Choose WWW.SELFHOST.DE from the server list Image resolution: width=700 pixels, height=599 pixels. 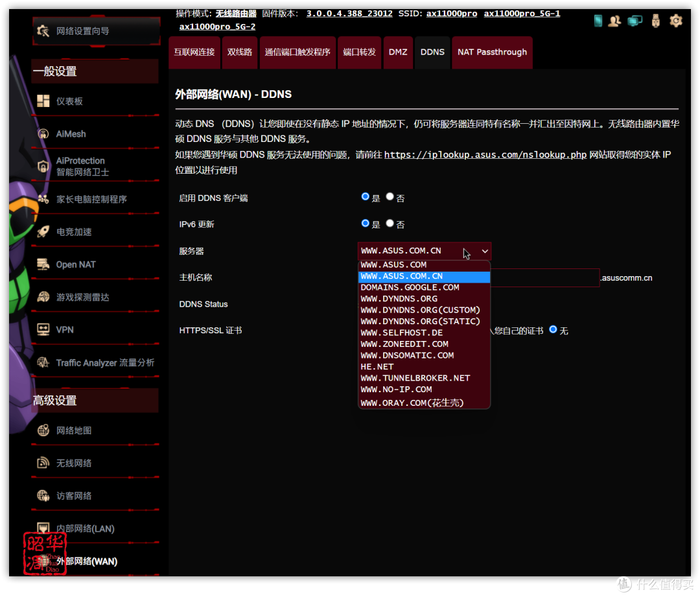click(424, 333)
